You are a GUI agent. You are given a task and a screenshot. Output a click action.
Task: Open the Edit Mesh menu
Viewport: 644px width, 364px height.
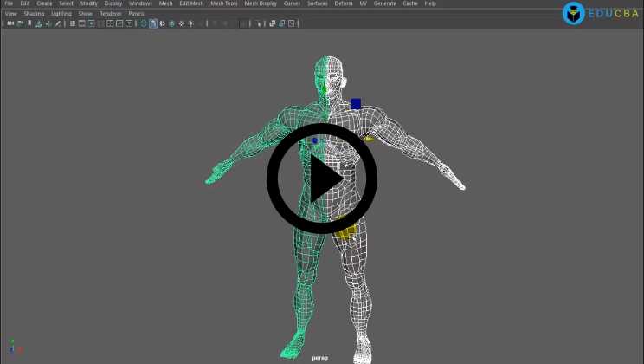[191, 3]
